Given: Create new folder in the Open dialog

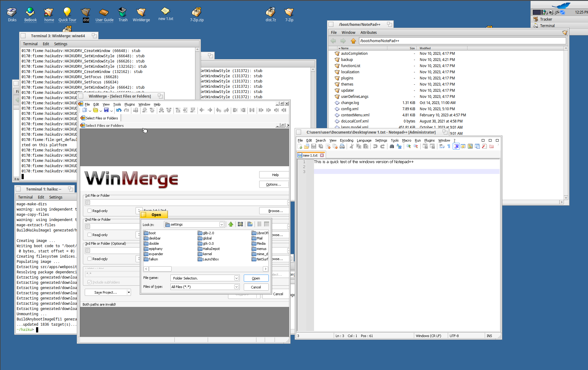Looking at the screenshot, I should [250, 224].
